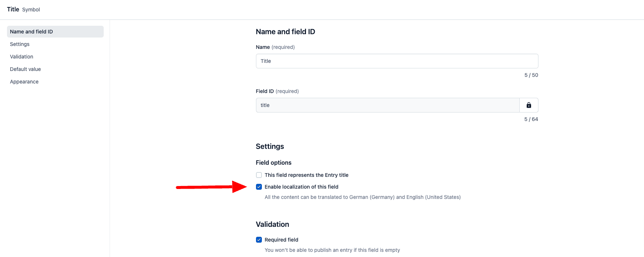Click the Field options subheading
This screenshot has width=644, height=257.
pos(273,163)
